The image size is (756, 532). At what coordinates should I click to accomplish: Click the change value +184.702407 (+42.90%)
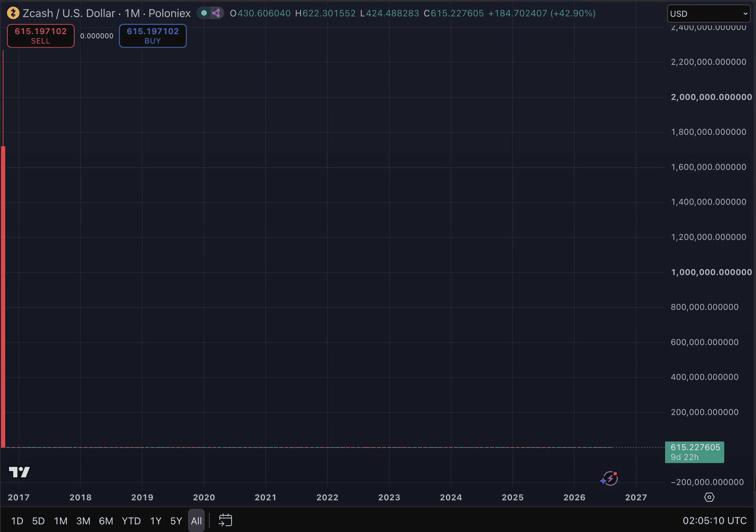pos(542,13)
